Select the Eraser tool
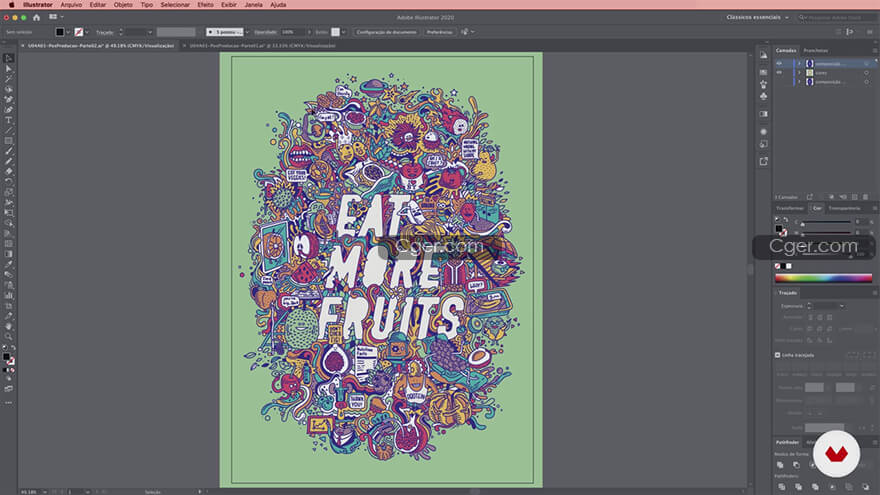Viewport: 880px width, 495px height. coord(8,172)
